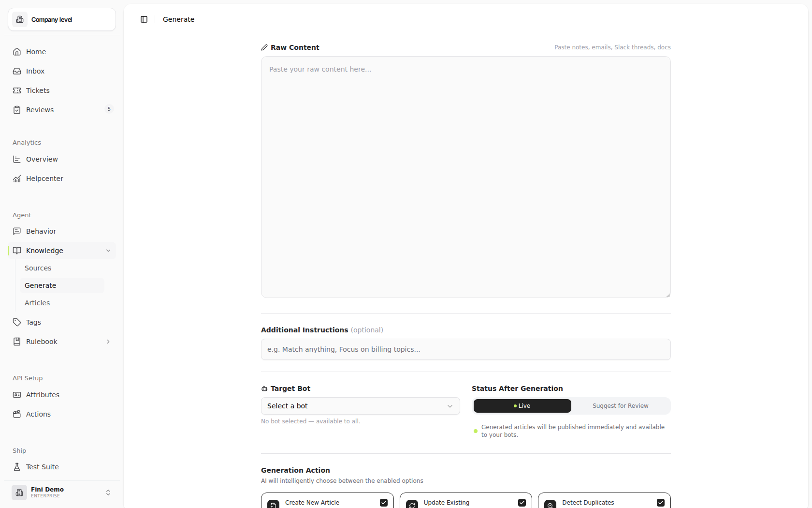Click the Rulebook icon
The height and width of the screenshot is (508, 812).
17,342
